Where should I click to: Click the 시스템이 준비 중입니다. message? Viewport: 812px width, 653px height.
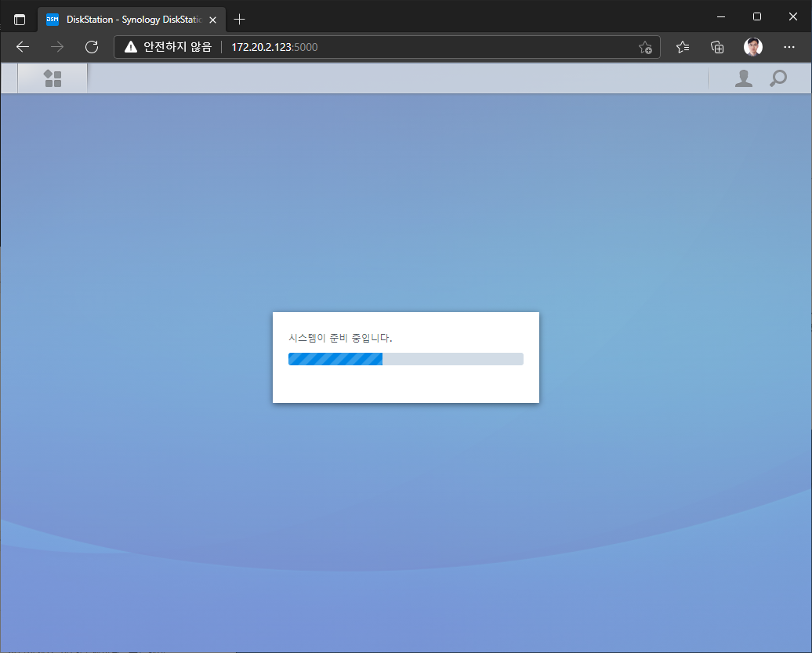(x=340, y=338)
